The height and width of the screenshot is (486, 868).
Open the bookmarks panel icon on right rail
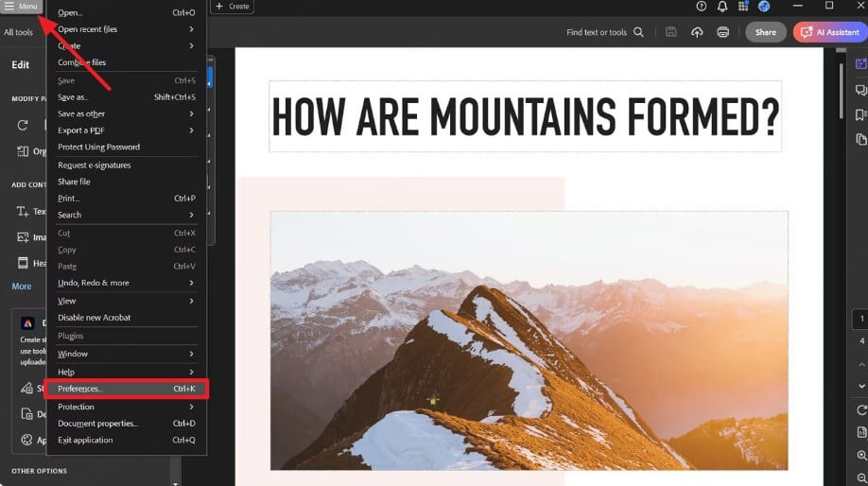point(860,114)
